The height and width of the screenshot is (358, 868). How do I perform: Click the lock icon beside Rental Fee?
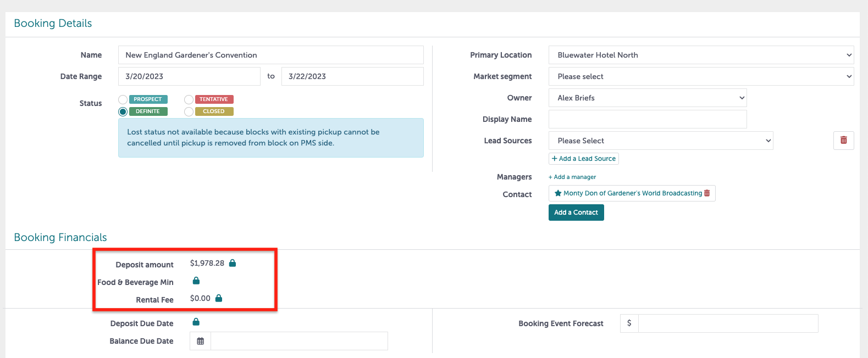point(219,298)
